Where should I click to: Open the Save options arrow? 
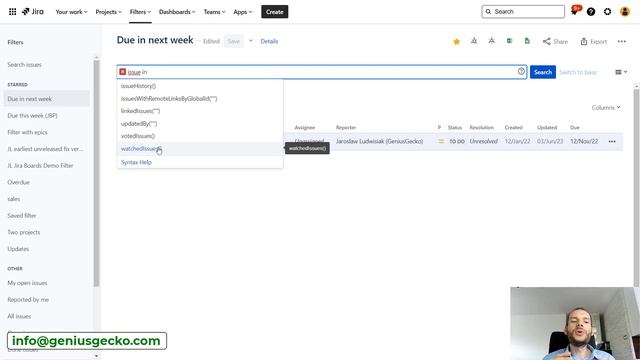(x=251, y=41)
